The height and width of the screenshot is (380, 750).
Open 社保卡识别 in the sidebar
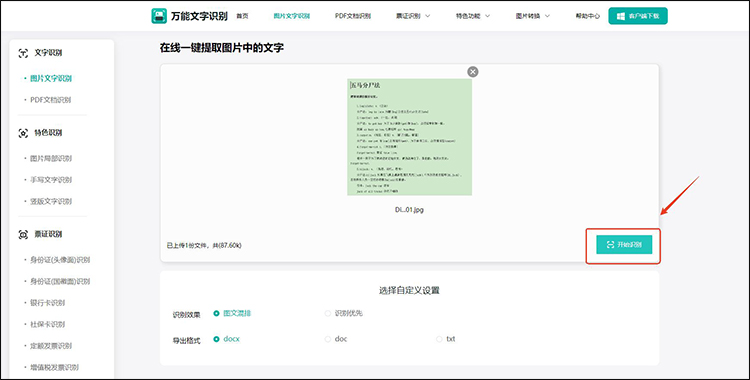[x=47, y=324]
